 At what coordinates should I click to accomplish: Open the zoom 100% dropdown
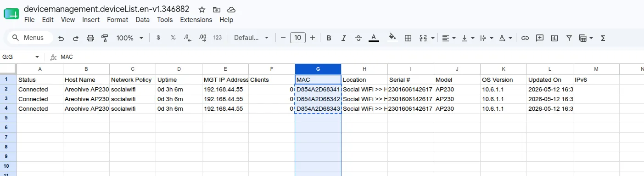click(x=130, y=38)
